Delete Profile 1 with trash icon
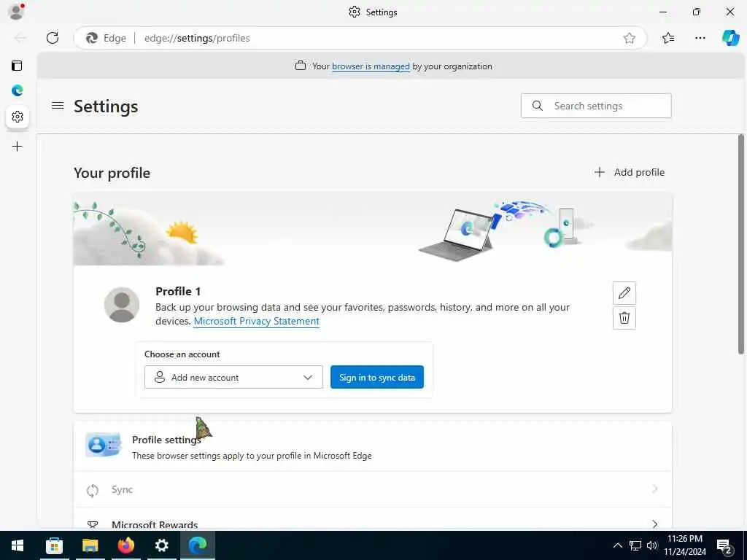Image resolution: width=747 pixels, height=560 pixels. [x=624, y=318]
